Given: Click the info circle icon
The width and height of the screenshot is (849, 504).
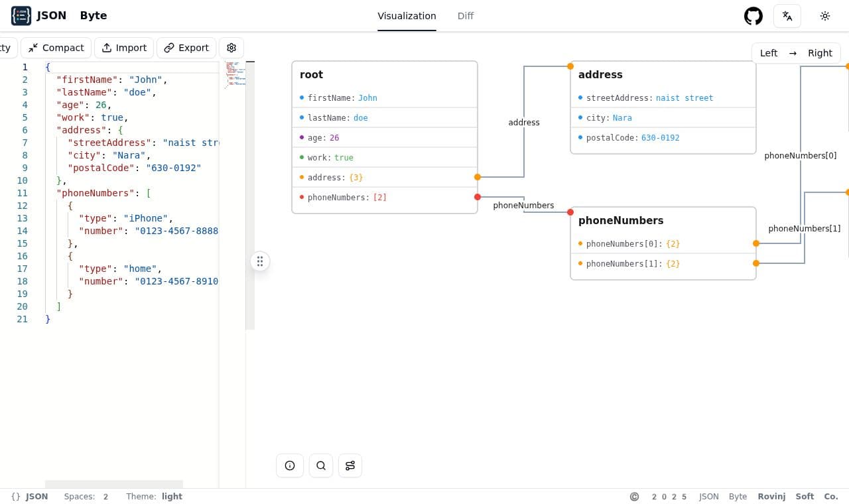Looking at the screenshot, I should click(x=290, y=466).
